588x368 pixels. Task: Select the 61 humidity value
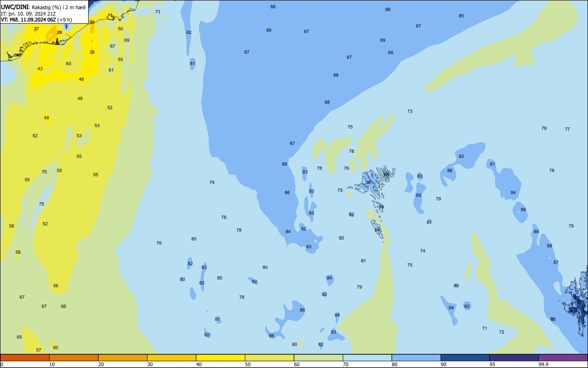111,70
